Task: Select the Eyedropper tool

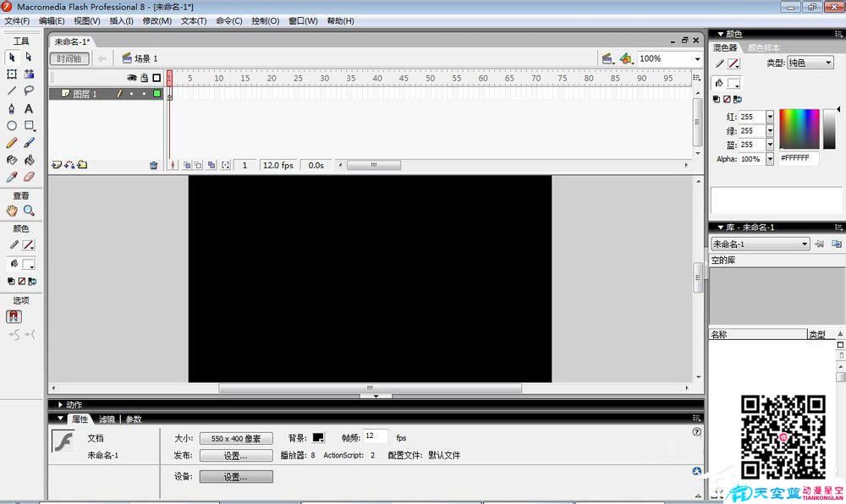Action: [12, 177]
